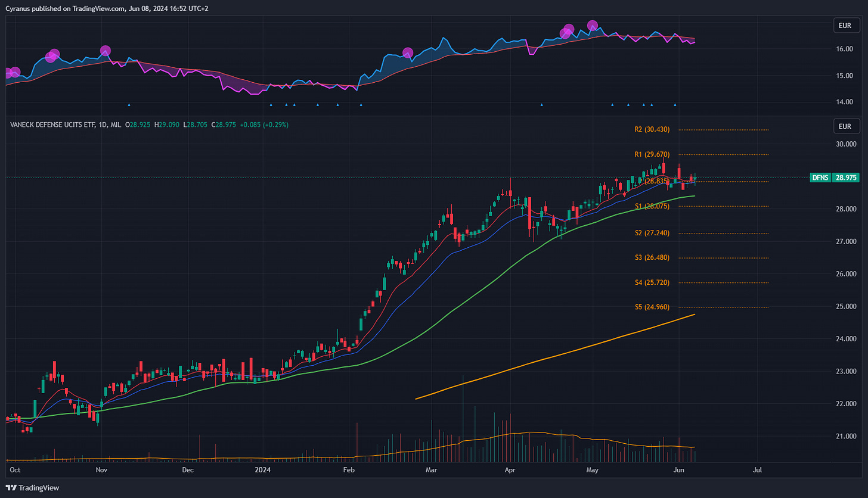This screenshot has width=868, height=498.
Task: Click the 14.00 indicator scale label
Action: click(x=844, y=102)
